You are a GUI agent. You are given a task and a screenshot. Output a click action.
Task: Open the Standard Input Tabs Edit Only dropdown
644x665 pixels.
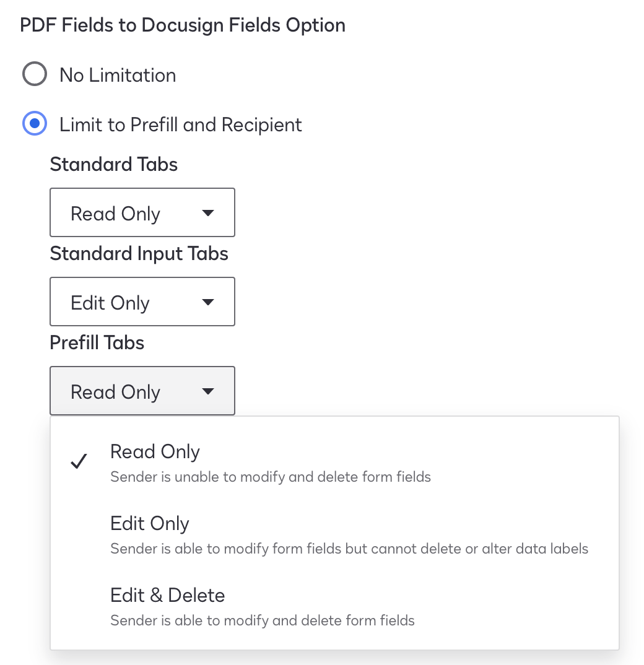[142, 302]
